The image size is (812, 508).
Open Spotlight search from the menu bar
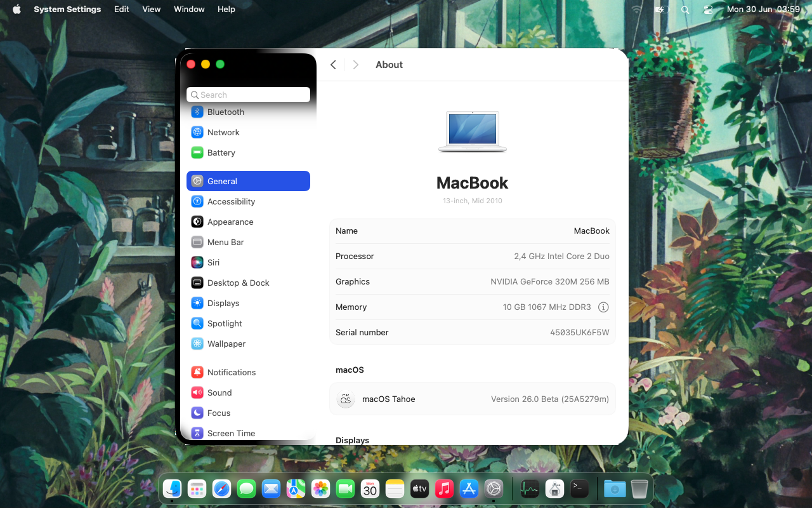[685, 9]
